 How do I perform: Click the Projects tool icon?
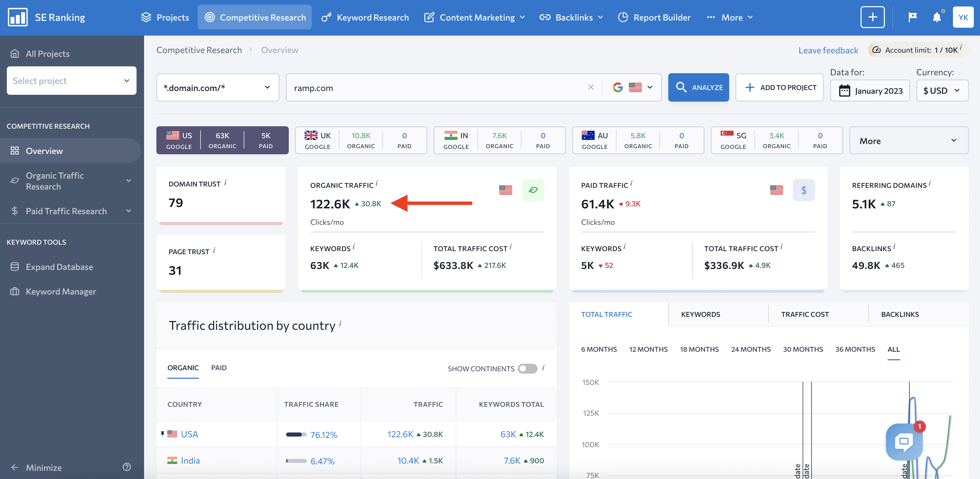click(x=146, y=17)
